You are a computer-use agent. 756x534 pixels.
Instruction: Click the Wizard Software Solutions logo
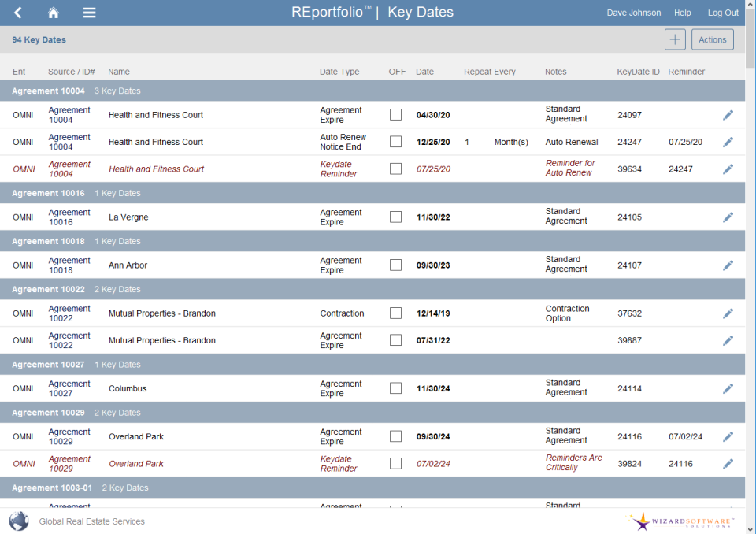[x=680, y=521]
